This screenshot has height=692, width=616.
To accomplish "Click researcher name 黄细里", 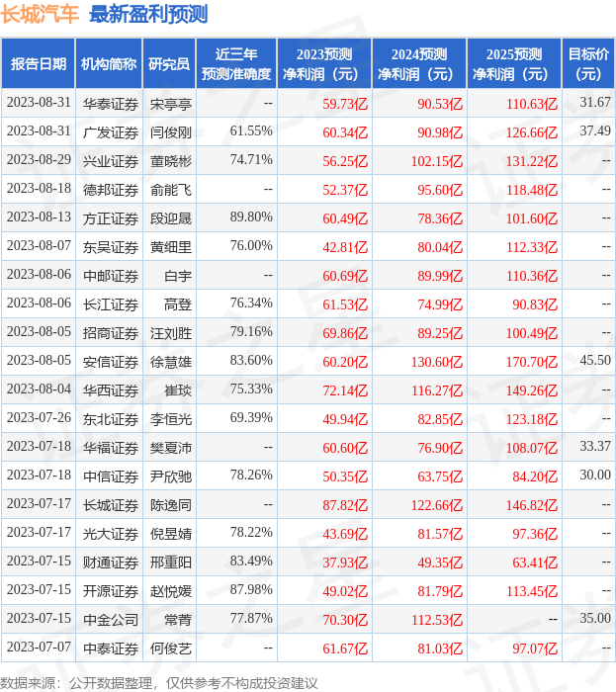I will (x=171, y=247).
